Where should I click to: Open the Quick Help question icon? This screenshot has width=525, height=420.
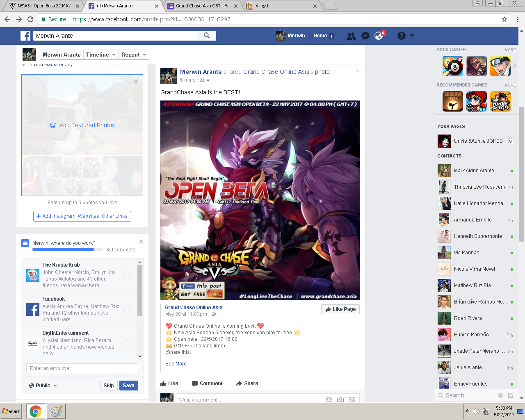click(402, 36)
